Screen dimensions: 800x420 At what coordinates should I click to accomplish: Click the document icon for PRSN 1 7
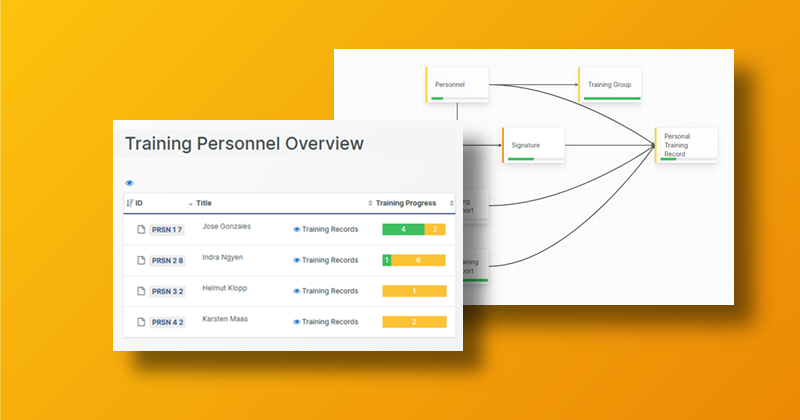pos(141,230)
